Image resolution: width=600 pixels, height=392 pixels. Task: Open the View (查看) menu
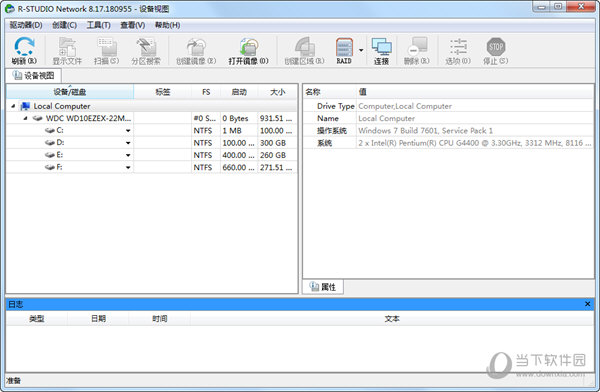[x=132, y=25]
